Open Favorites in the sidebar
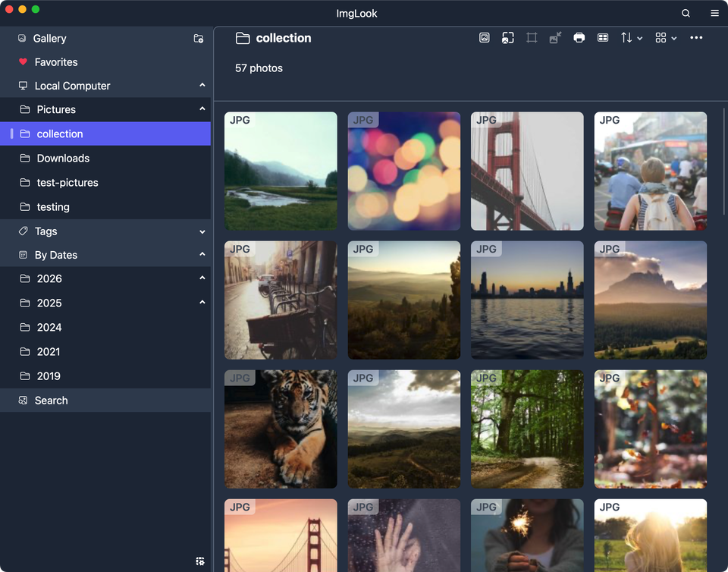Viewport: 728px width, 572px height. click(56, 62)
